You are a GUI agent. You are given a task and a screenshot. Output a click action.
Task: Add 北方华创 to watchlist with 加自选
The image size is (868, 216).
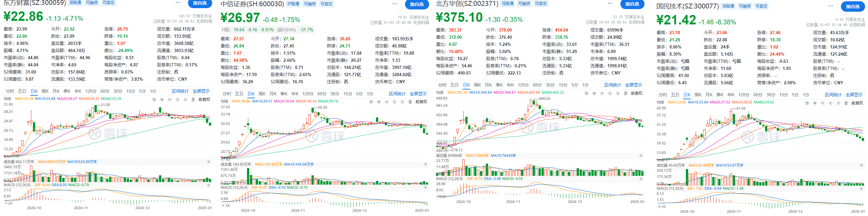click(632, 4)
